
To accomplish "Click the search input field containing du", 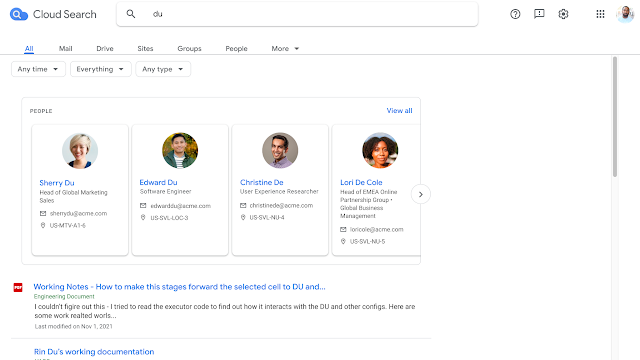I will (297, 14).
